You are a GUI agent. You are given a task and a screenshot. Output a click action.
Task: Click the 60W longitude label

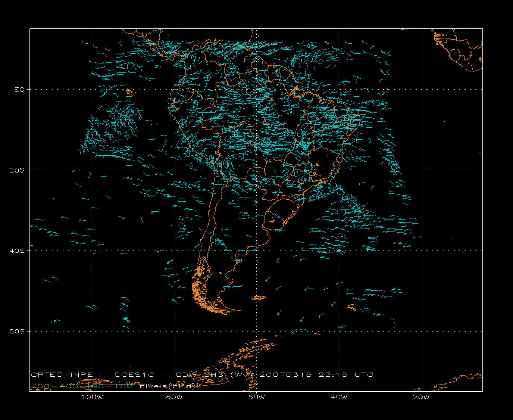tap(257, 397)
